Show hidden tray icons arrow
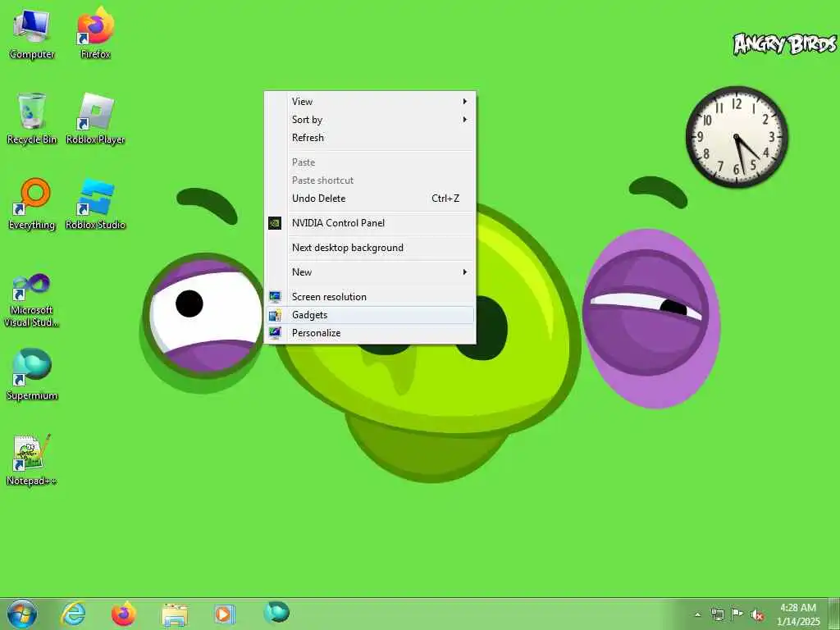 point(697,614)
